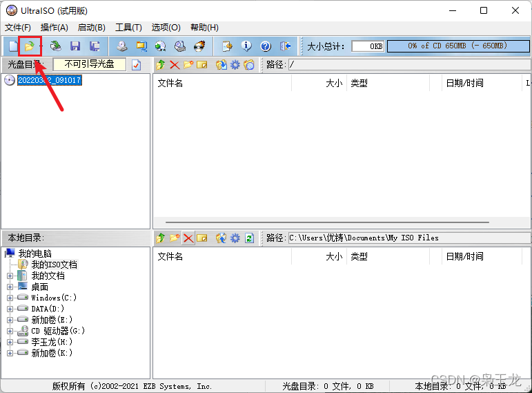Expand the Windows(C:) drive node

point(10,298)
